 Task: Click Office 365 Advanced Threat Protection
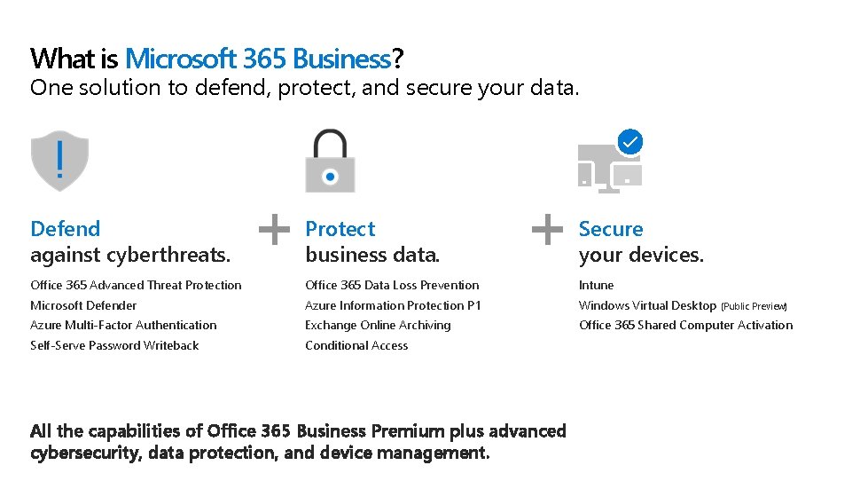(x=136, y=285)
